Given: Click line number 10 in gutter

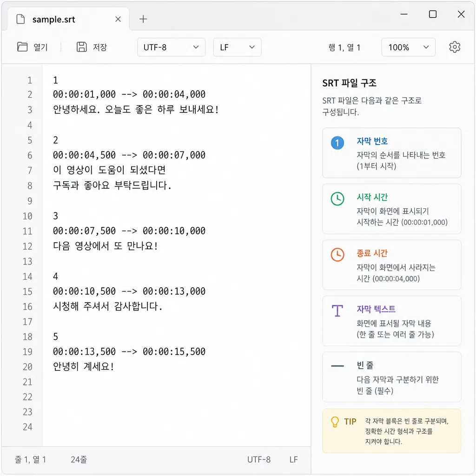Looking at the screenshot, I should point(27,216).
